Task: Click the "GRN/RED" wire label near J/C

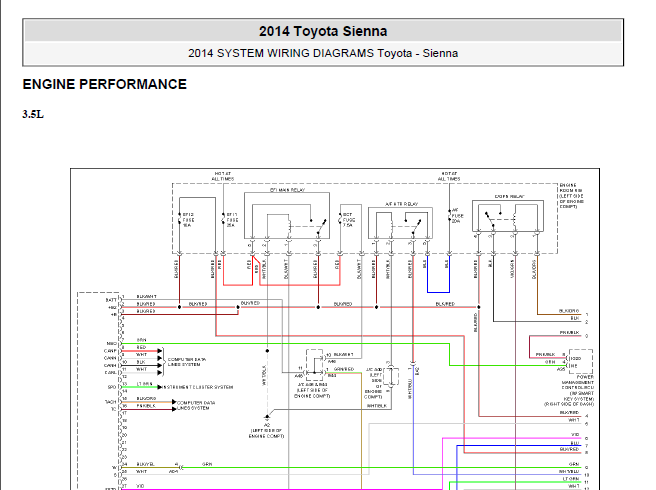Action: click(x=344, y=369)
